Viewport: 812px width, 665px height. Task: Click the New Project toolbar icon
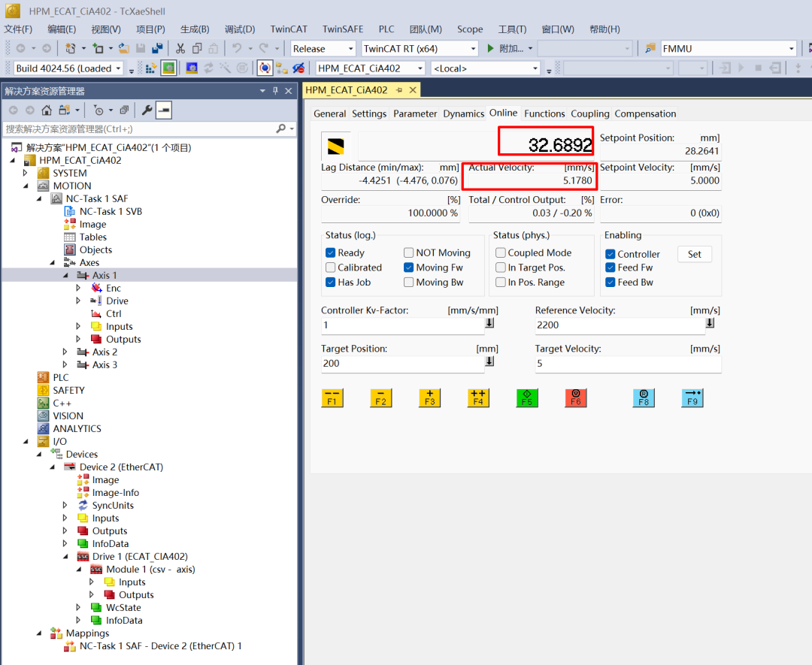pyautogui.click(x=71, y=49)
